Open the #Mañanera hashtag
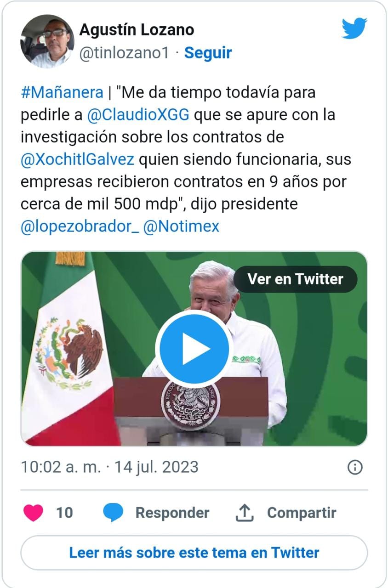This screenshot has height=588, width=388. coord(62,92)
